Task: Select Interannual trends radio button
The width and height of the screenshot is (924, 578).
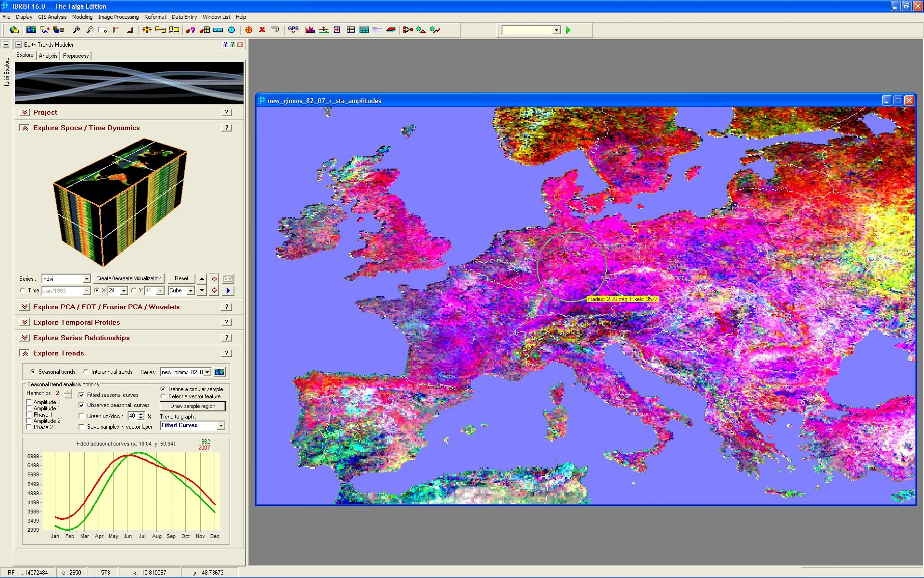Action: 86,372
